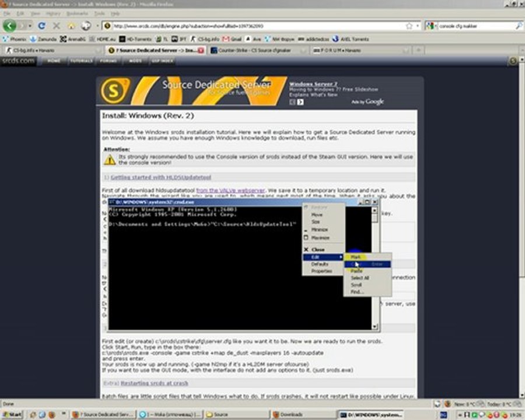Click the search magnifier icon
Viewport: 525px width, 420px height.
coord(519,26)
